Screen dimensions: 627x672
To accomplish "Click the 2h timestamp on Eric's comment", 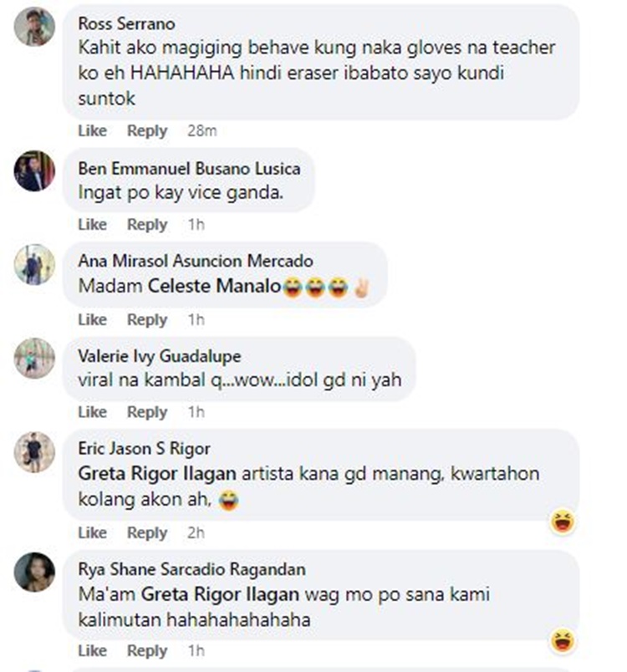I will [x=196, y=532].
